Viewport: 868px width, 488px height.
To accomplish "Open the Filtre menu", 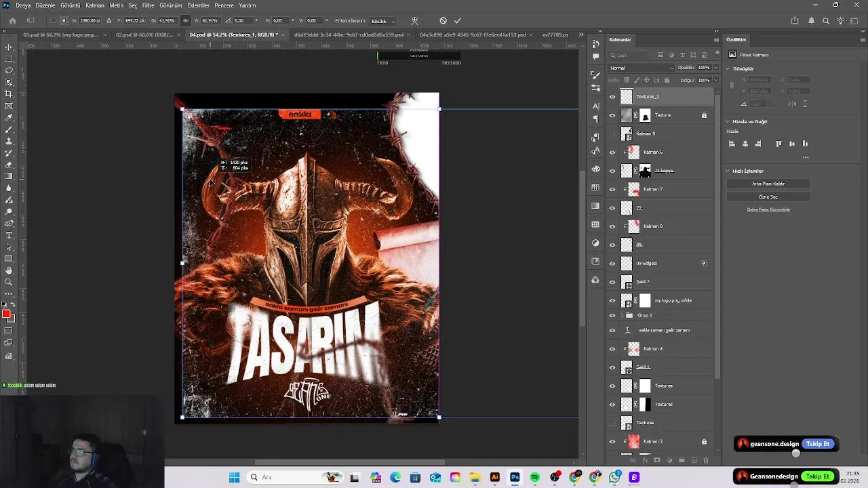I will pyautogui.click(x=148, y=5).
